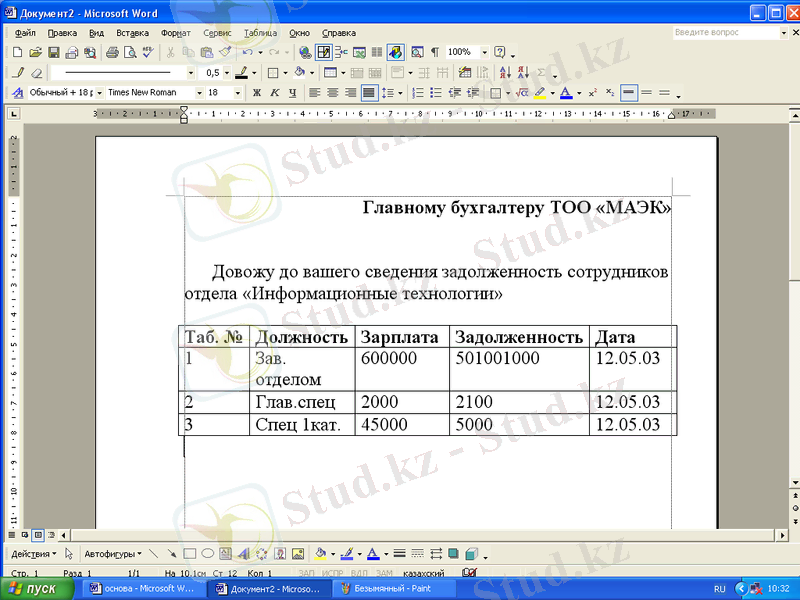Select the table Eraser tool
The width and height of the screenshot is (800, 600).
[36, 73]
